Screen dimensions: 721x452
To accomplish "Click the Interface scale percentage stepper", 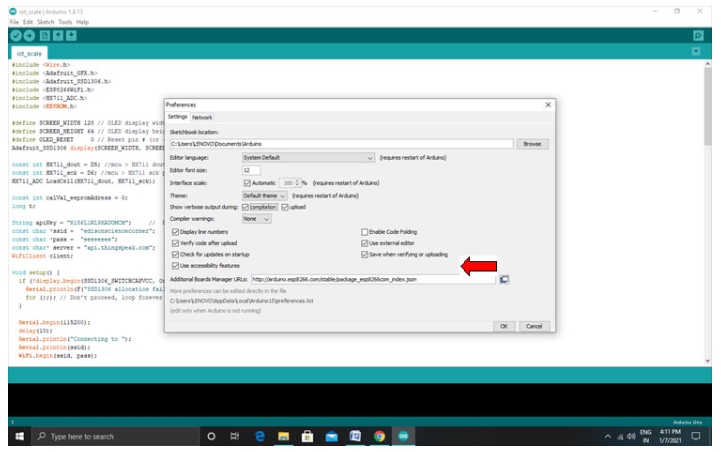I will [299, 183].
